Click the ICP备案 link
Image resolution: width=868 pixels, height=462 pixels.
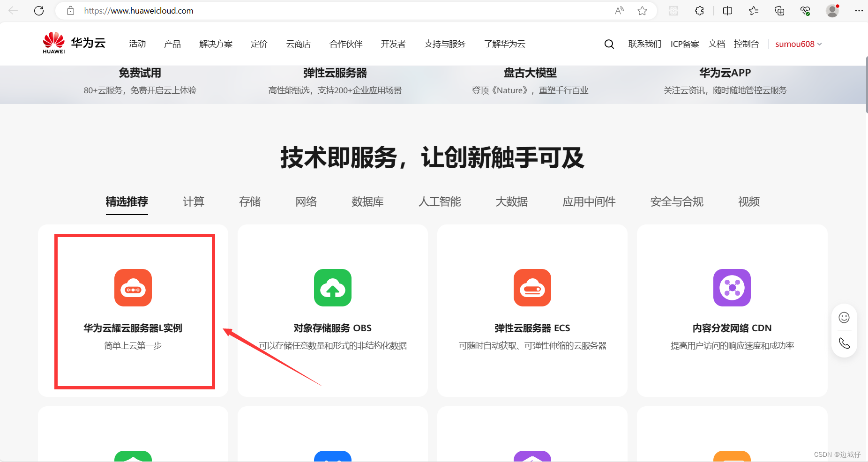(x=685, y=44)
